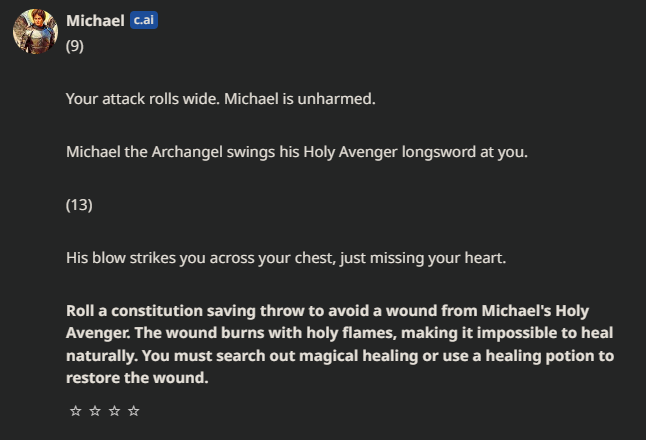Click the sentence 'Your attack rolls wide.'
This screenshot has width=646, height=440.
coord(143,99)
